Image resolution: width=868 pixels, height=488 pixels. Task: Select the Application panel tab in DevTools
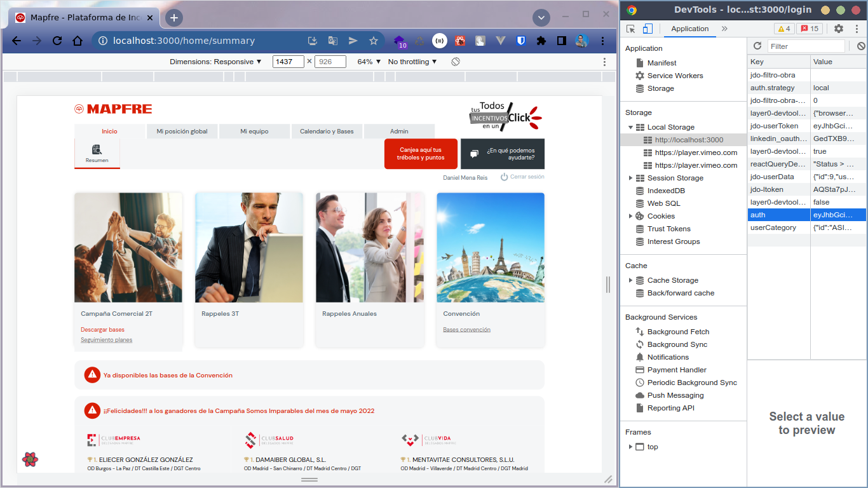coord(690,29)
